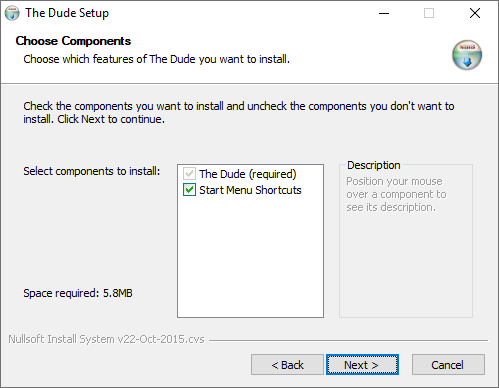Click the greyed The Dude (required) checkbox
Screen dimensions: 499x388
pyautogui.click(x=189, y=174)
